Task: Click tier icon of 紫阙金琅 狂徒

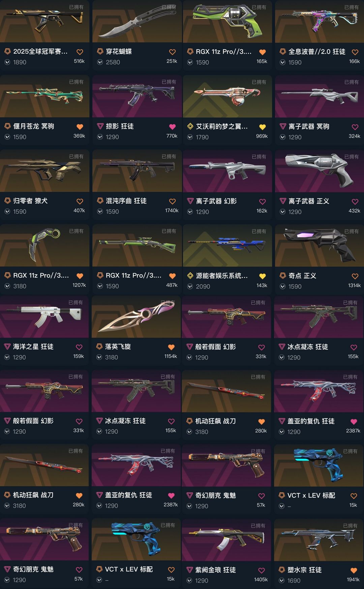Action: (190, 570)
